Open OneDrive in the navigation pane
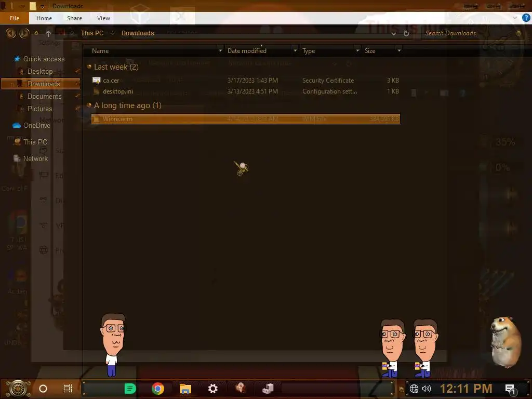Screen dimensions: 532x399 (x=37, y=125)
